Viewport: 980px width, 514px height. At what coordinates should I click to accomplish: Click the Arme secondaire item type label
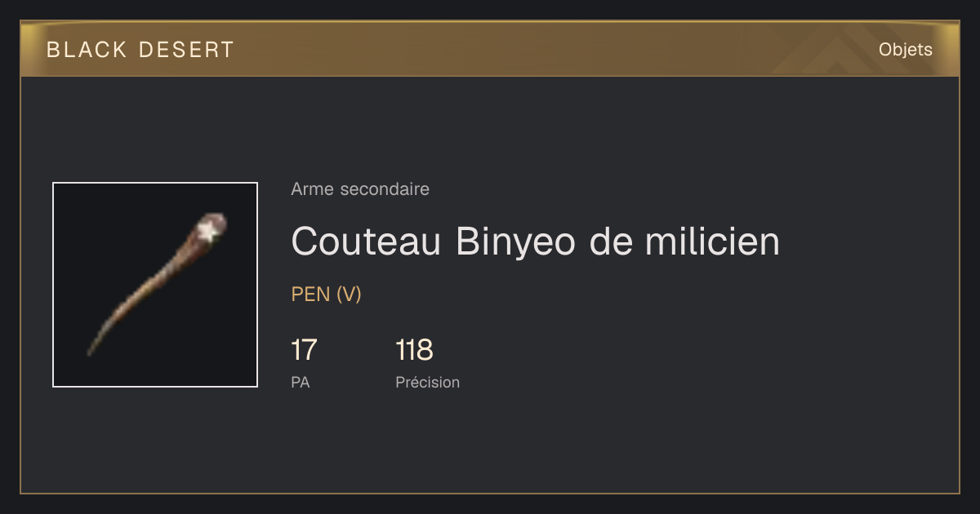[360, 189]
